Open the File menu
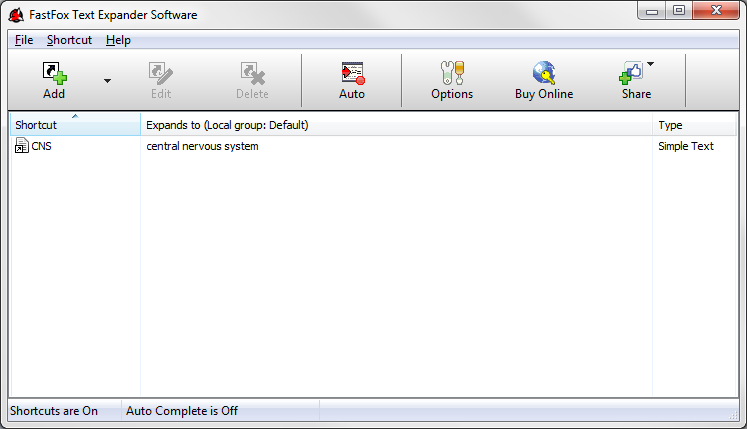Image resolution: width=747 pixels, height=429 pixels. 24,40
